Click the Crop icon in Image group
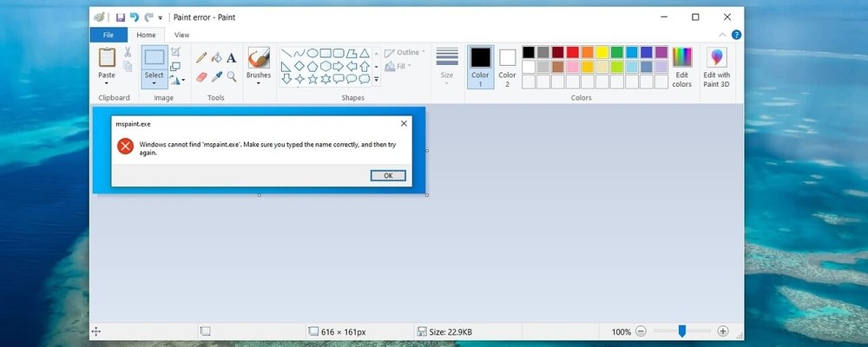 (x=175, y=52)
